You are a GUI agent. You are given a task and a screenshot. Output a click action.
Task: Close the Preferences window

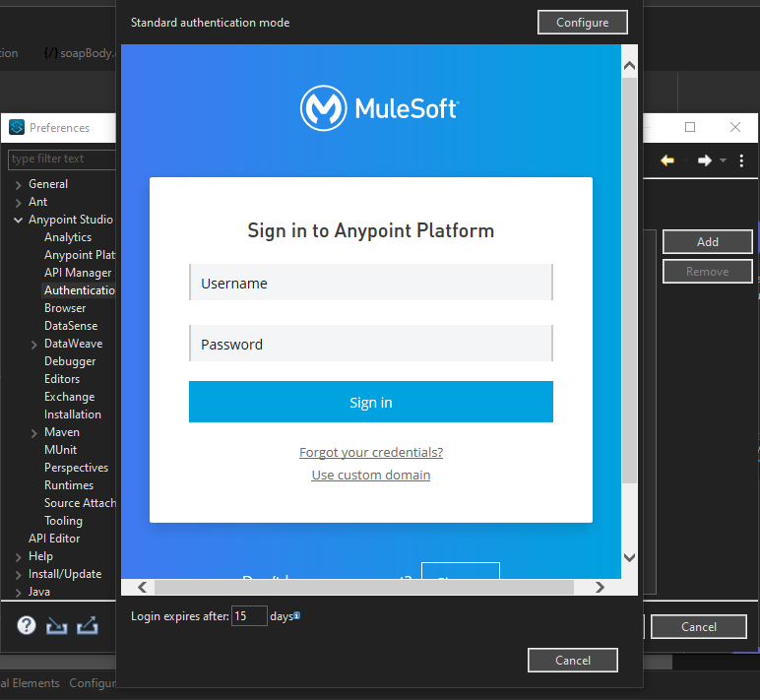[734, 127]
